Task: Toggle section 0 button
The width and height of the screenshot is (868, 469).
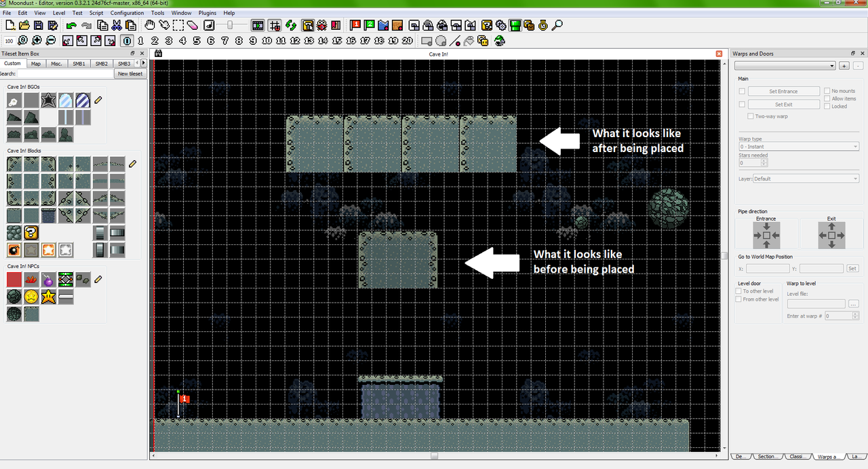Action: [127, 41]
